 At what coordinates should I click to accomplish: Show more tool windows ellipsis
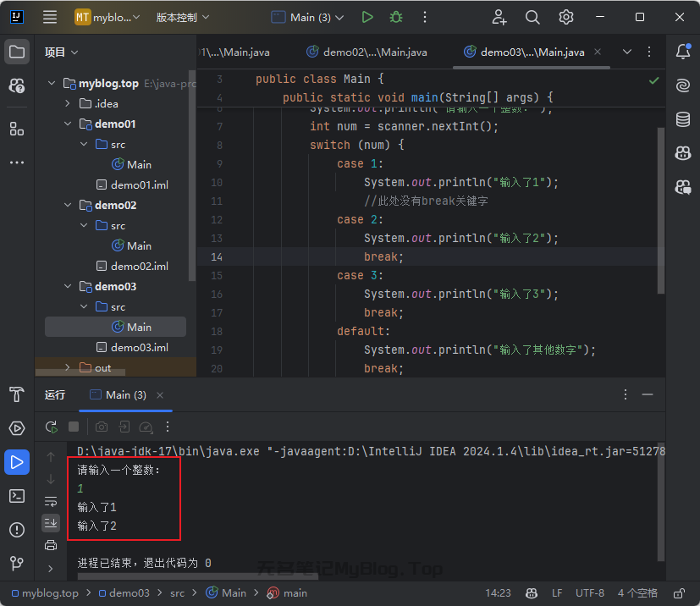[17, 163]
